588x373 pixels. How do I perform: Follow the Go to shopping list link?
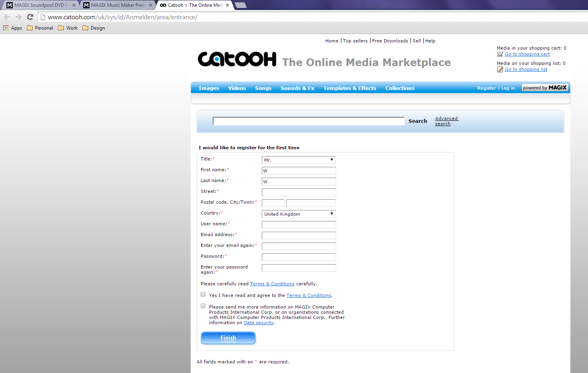(x=526, y=69)
